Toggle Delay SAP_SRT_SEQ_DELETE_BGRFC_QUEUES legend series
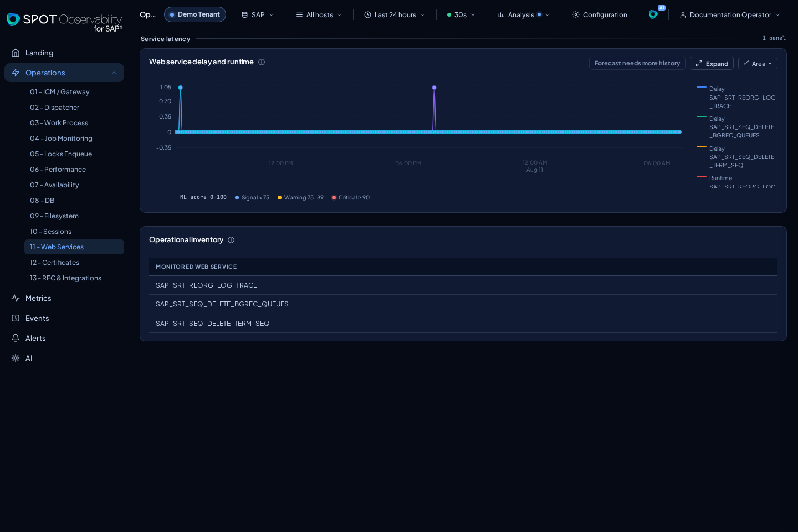This screenshot has width=798, height=532. [x=736, y=127]
